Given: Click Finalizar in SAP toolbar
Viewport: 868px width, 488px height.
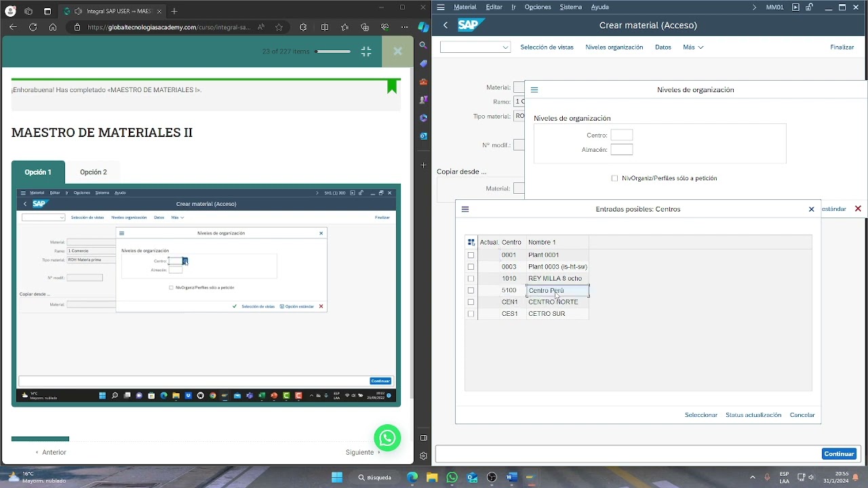Looking at the screenshot, I should coord(842,47).
